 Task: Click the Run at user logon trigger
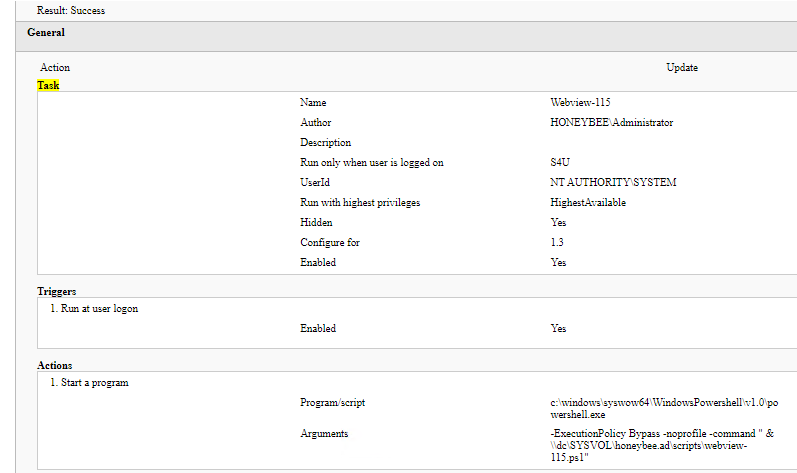click(94, 309)
